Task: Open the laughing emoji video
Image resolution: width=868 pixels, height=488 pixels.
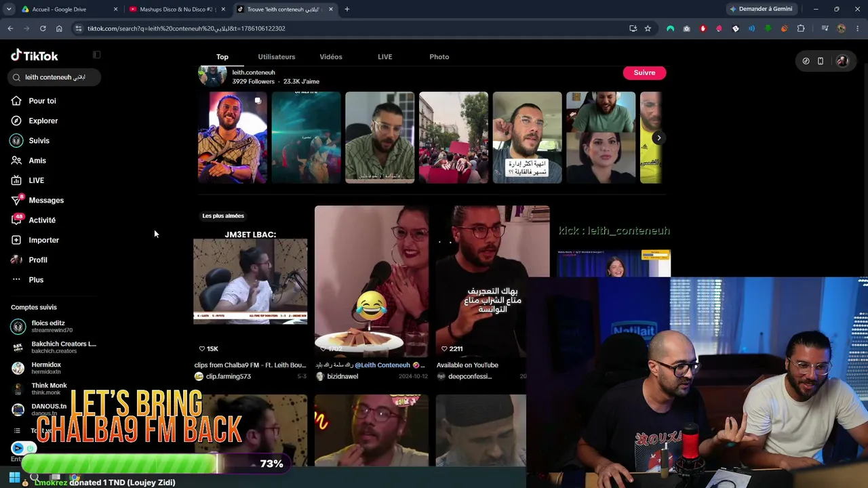Action: pos(372,281)
